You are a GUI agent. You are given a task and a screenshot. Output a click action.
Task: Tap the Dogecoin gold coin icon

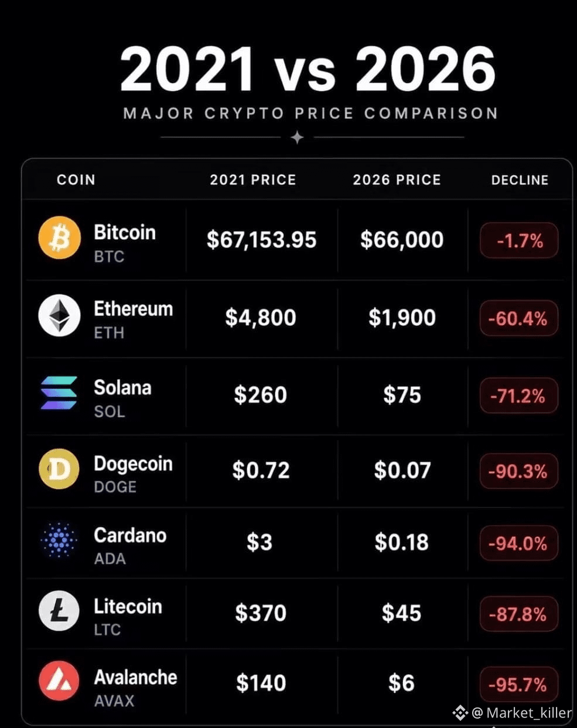(x=59, y=469)
